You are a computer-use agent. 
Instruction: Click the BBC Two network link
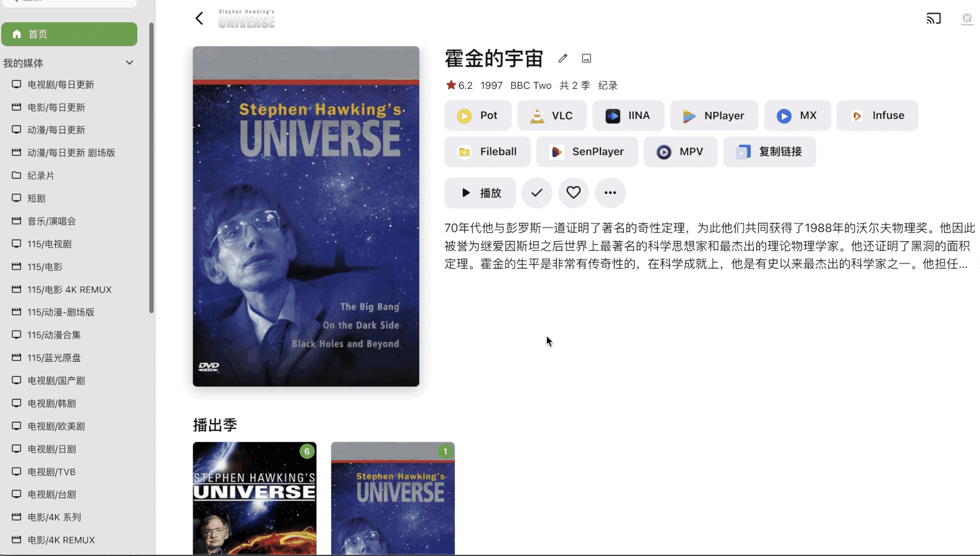531,85
